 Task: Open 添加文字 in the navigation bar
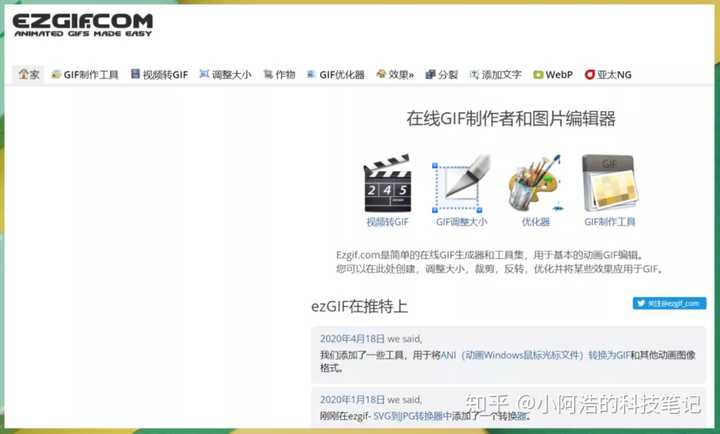(x=495, y=74)
